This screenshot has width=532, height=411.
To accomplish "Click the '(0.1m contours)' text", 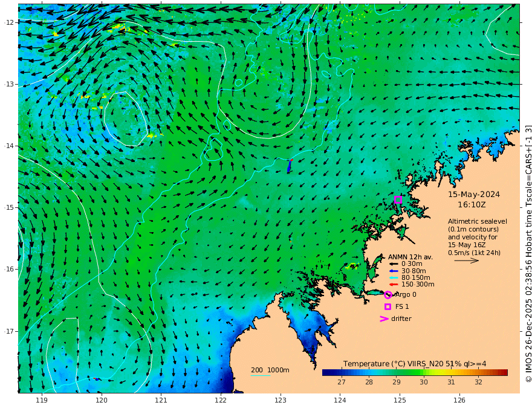I will 473,229.
